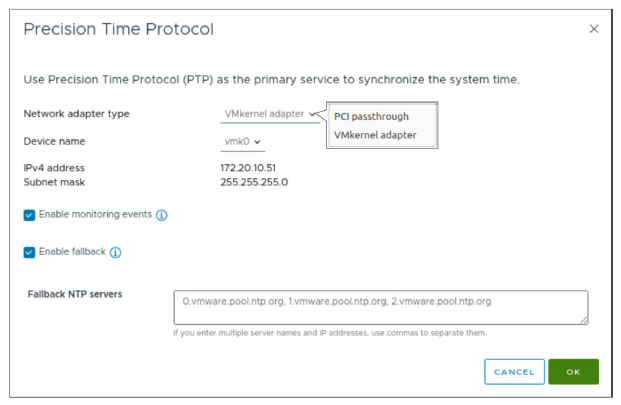Toggle the Enable fallback checkbox

pyautogui.click(x=29, y=252)
